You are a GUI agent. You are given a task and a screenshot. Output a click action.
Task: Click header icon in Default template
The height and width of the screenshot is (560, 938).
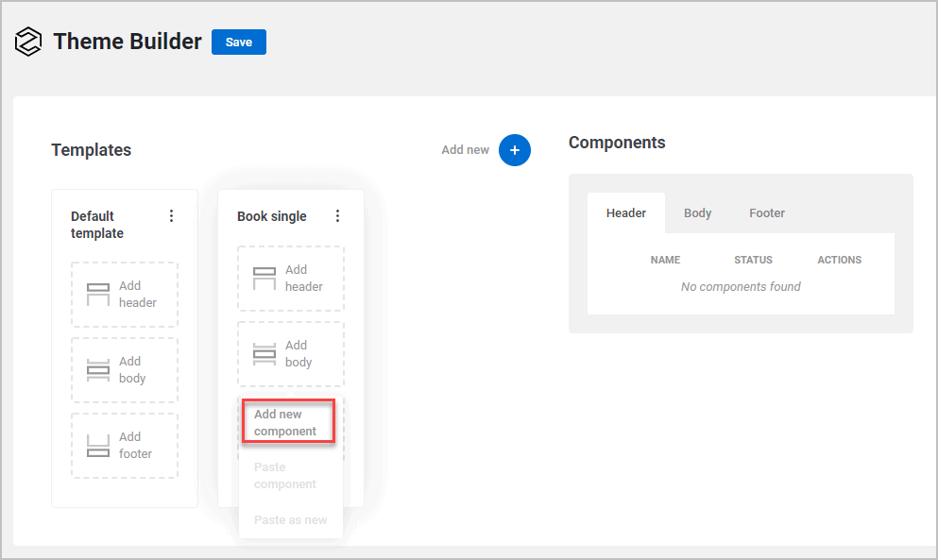pyautogui.click(x=98, y=295)
